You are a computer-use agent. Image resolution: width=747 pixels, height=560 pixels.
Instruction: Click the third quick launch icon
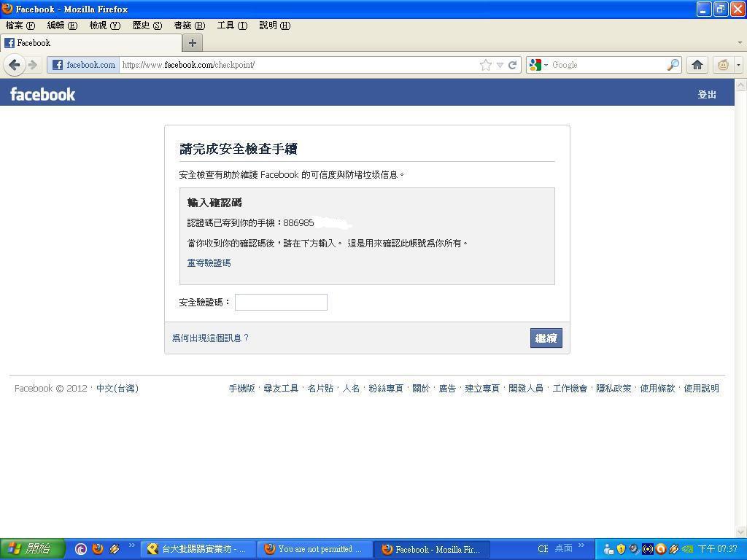(x=115, y=549)
